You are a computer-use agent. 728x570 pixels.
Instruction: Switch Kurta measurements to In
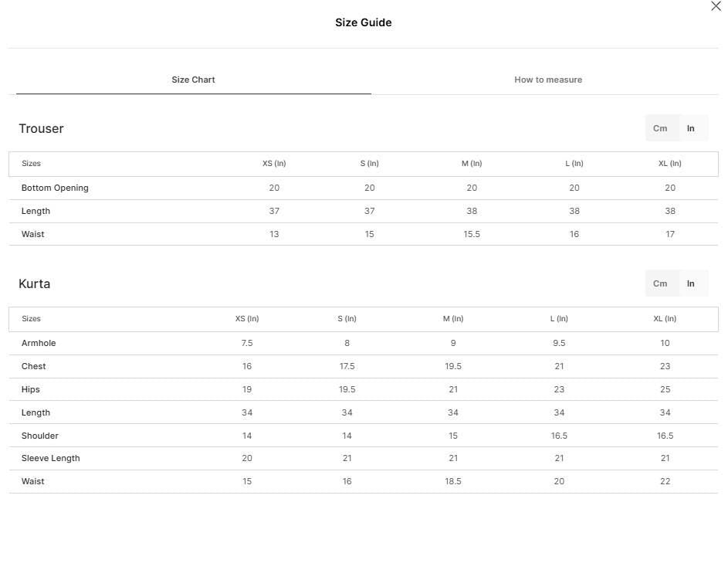click(x=690, y=283)
